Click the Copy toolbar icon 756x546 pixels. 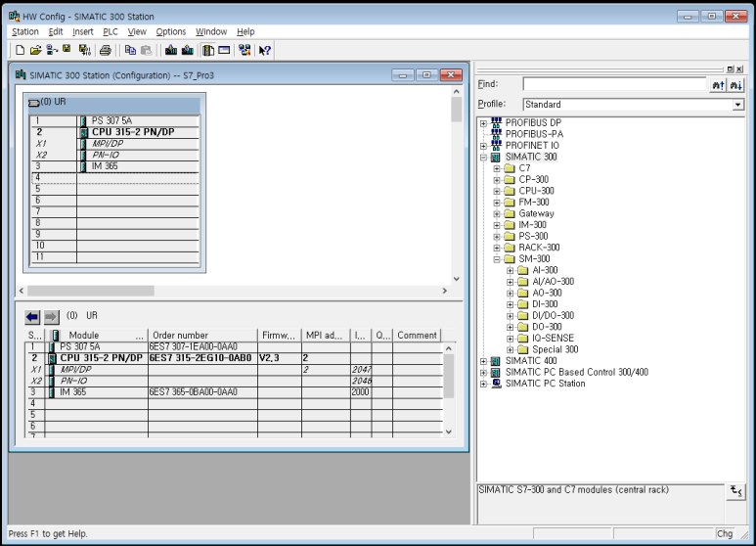pos(130,50)
